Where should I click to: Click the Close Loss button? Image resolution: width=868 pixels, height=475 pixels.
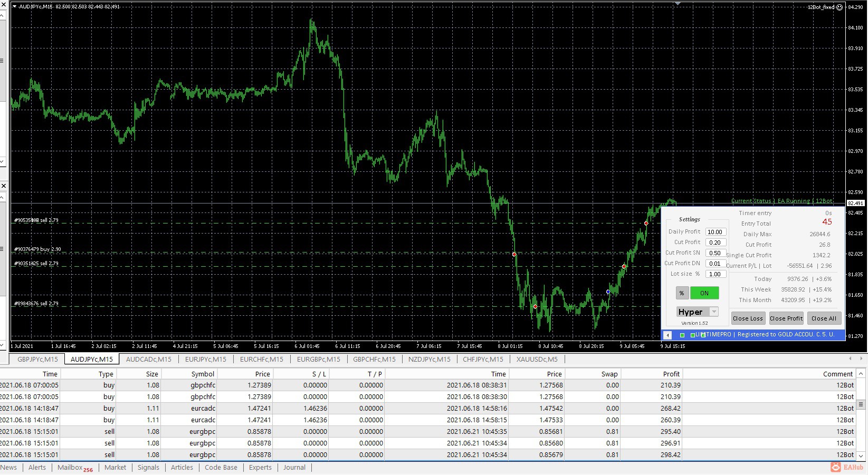748,318
